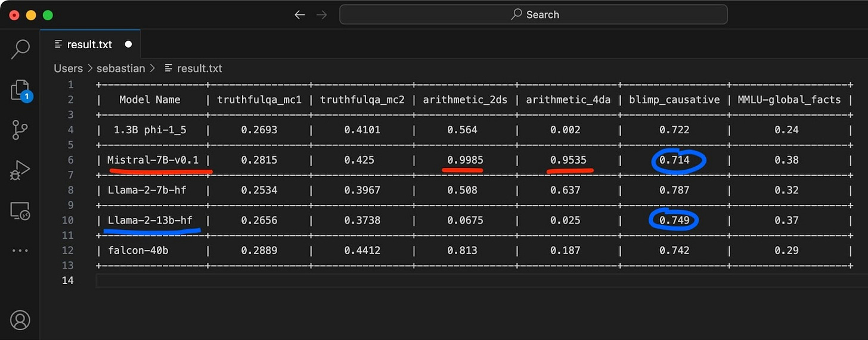The image size is (868, 340).
Task: Click the 0.187 value in falcon-40b row
Action: tap(565, 251)
